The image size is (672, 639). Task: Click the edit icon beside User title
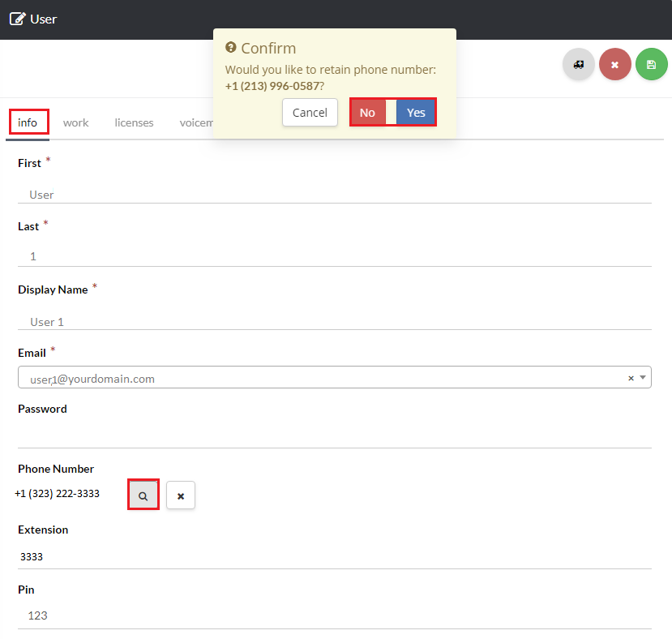(17, 19)
